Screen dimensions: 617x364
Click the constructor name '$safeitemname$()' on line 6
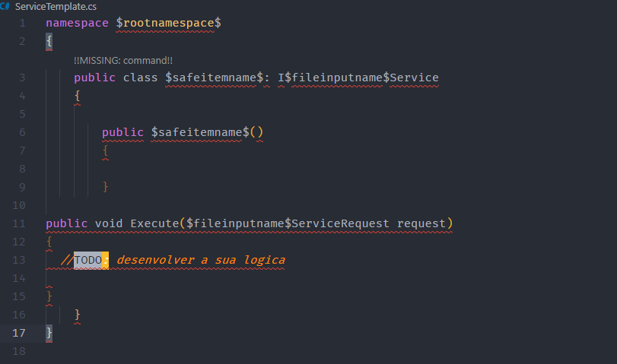click(207, 132)
